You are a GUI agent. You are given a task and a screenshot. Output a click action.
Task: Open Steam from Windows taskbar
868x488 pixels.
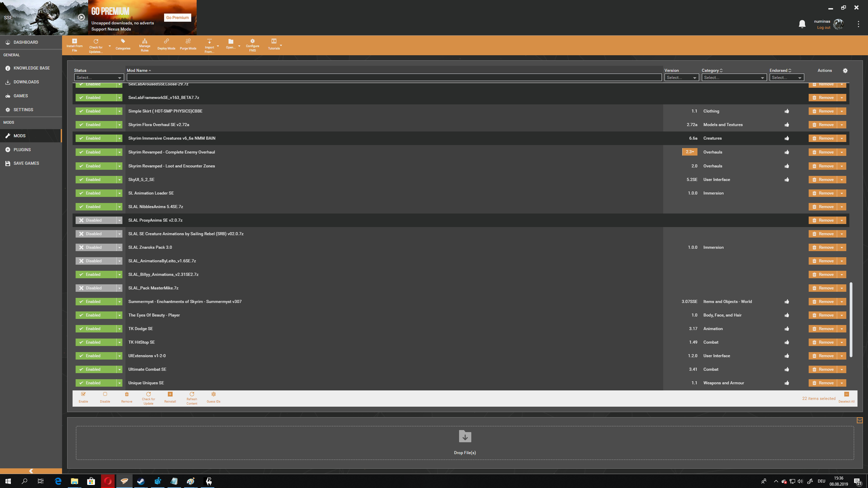(x=141, y=481)
